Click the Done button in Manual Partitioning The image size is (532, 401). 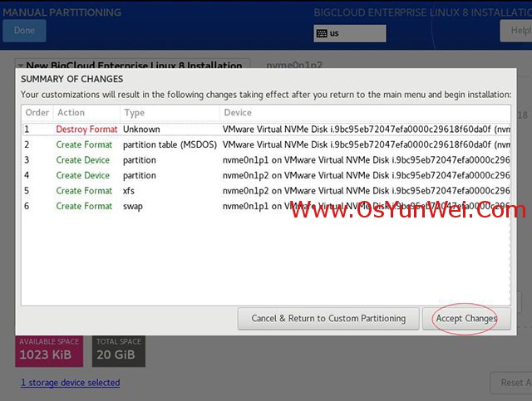coord(24,31)
